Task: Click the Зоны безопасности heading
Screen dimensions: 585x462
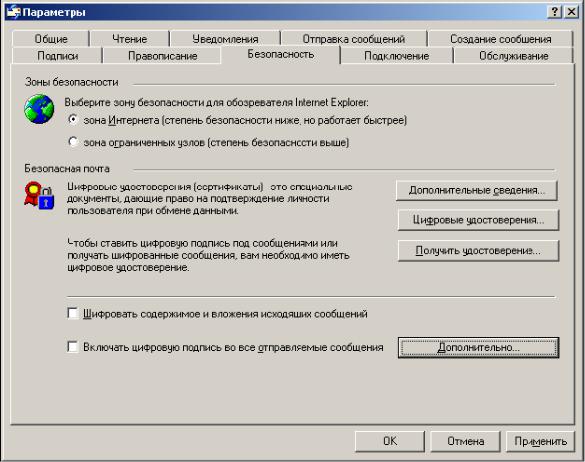Action: (x=72, y=82)
